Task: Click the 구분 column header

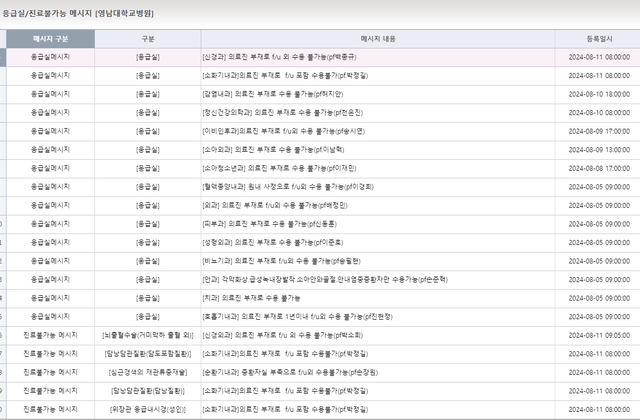Action: click(x=148, y=39)
